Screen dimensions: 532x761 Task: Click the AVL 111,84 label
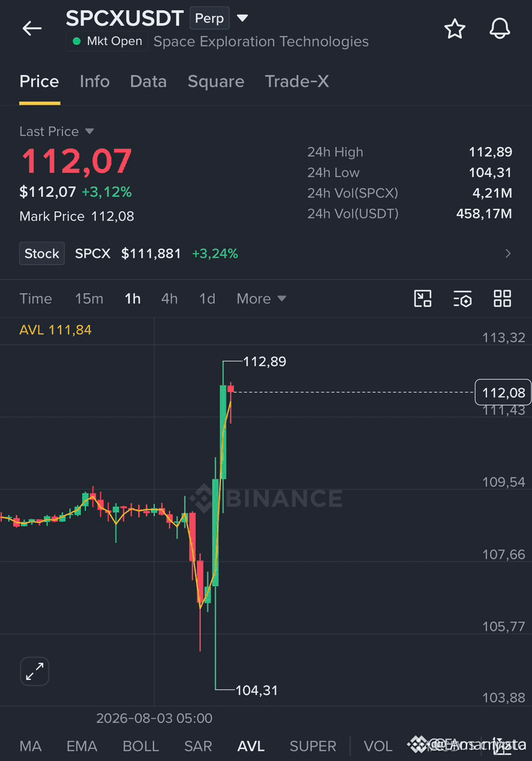[x=55, y=330]
